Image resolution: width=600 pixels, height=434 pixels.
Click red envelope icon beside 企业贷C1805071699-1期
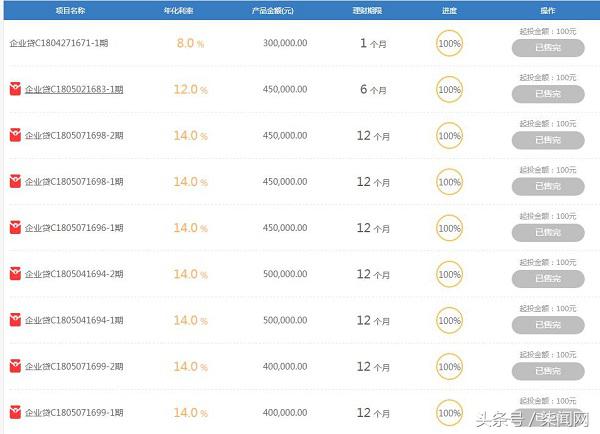coord(15,412)
